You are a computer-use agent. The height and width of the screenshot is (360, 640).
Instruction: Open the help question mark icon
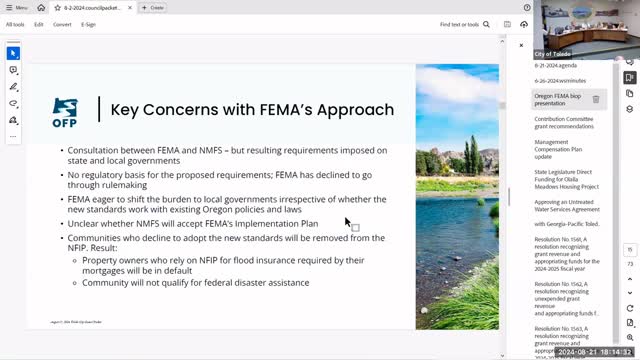click(527, 8)
